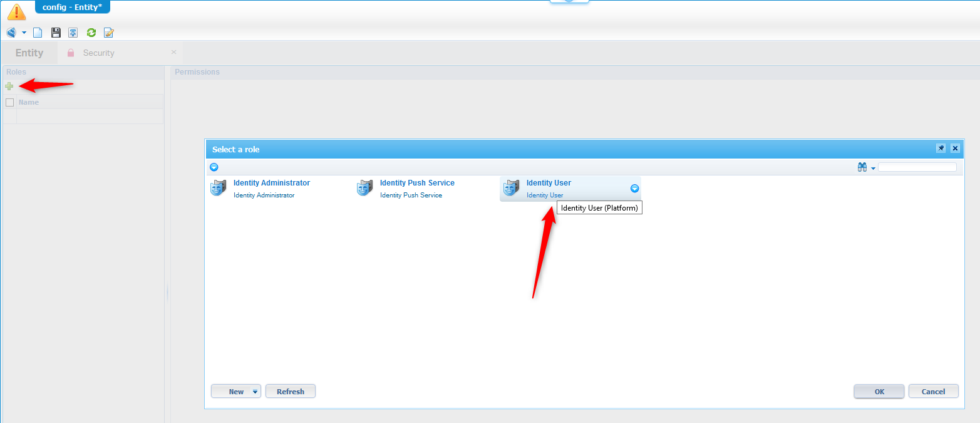Screen dimensions: 980x423
Task: Add a role with green plus icon
Action: coord(9,86)
